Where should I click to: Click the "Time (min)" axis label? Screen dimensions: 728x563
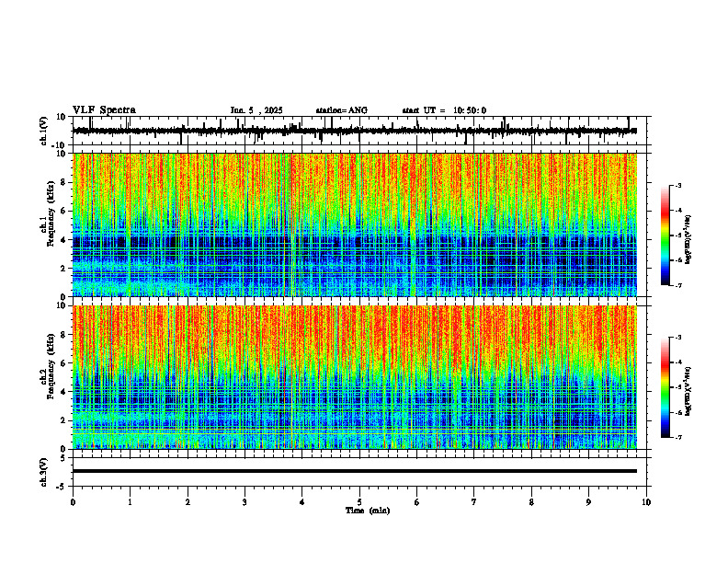[x=368, y=511]
